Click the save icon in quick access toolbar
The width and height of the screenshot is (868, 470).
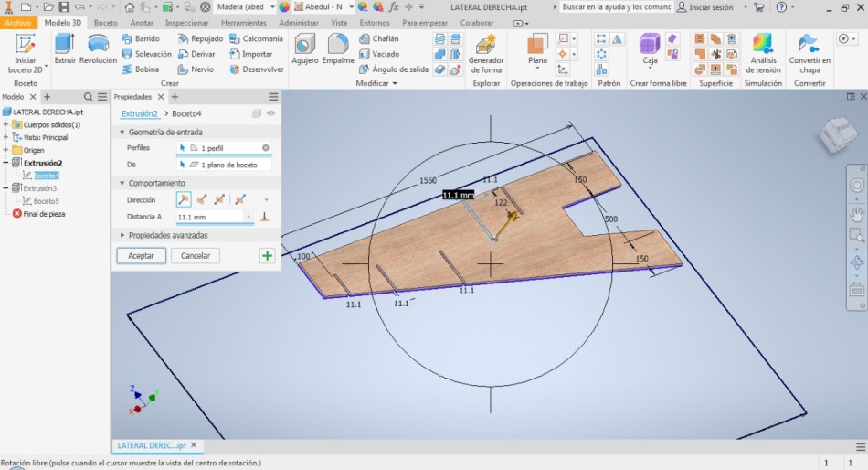coord(64,7)
